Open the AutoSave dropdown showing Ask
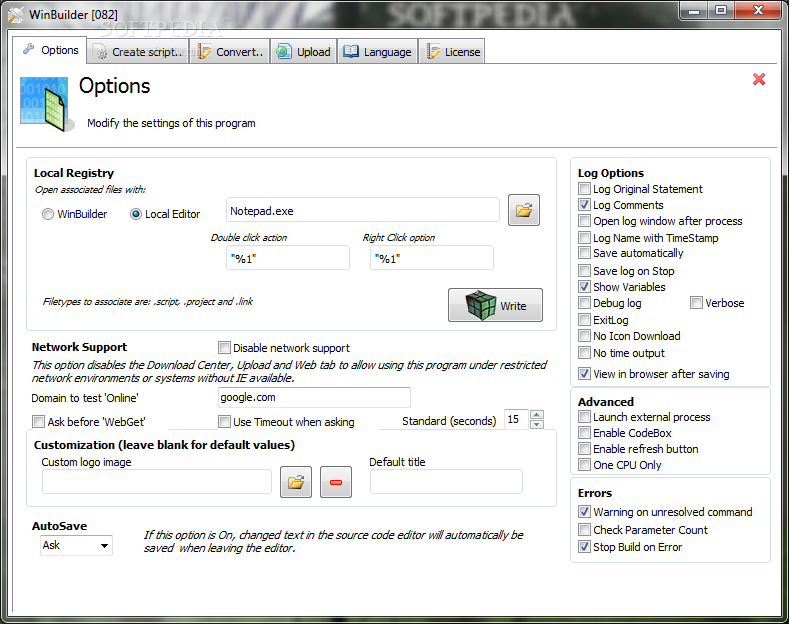The height and width of the screenshot is (624, 789). [76, 545]
